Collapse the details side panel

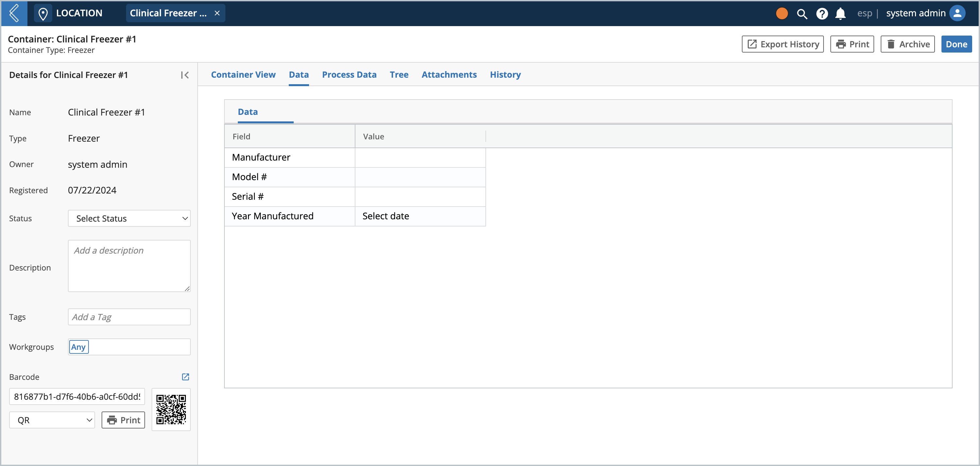(x=185, y=75)
